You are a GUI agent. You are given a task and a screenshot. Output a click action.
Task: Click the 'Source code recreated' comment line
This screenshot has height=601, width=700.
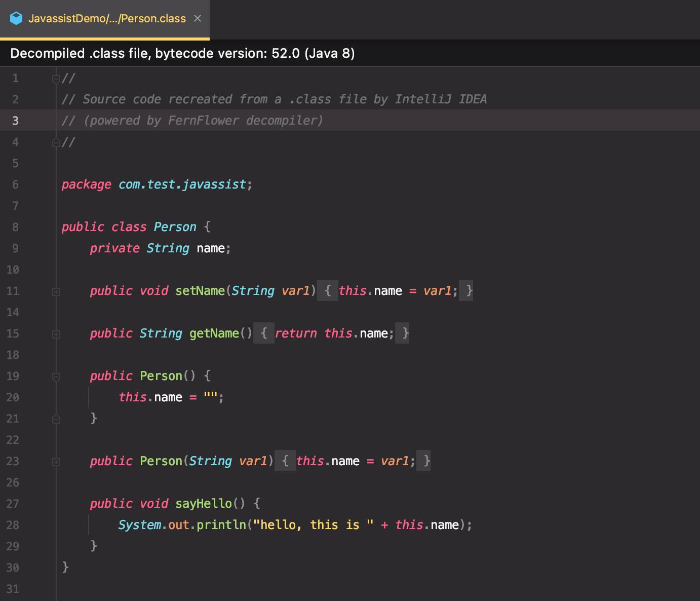pyautogui.click(x=274, y=99)
